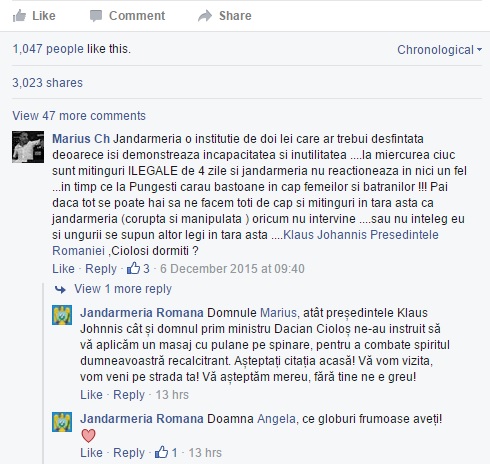
Task: Reply to Marius Ch's comment
Action: click(x=101, y=269)
